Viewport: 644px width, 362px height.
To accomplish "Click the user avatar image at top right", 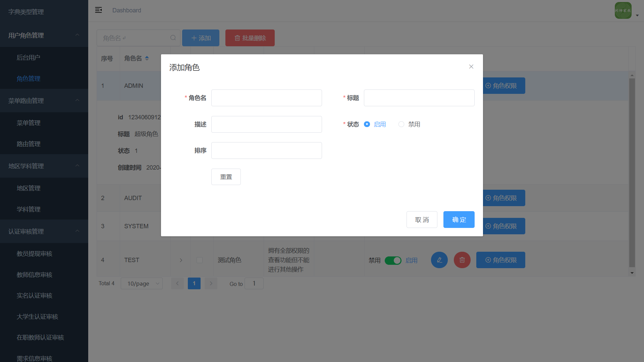I will click(623, 11).
